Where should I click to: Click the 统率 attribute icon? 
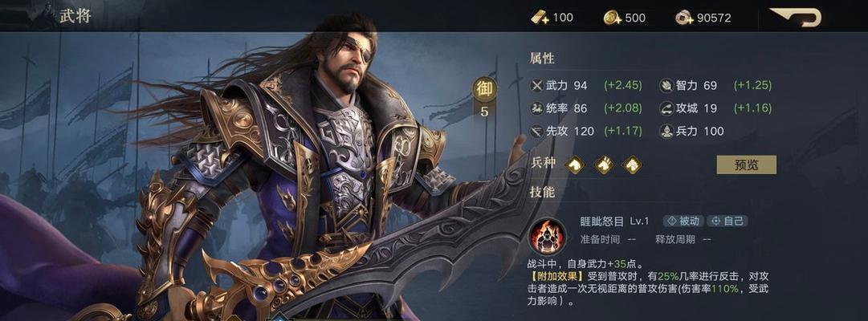537,108
